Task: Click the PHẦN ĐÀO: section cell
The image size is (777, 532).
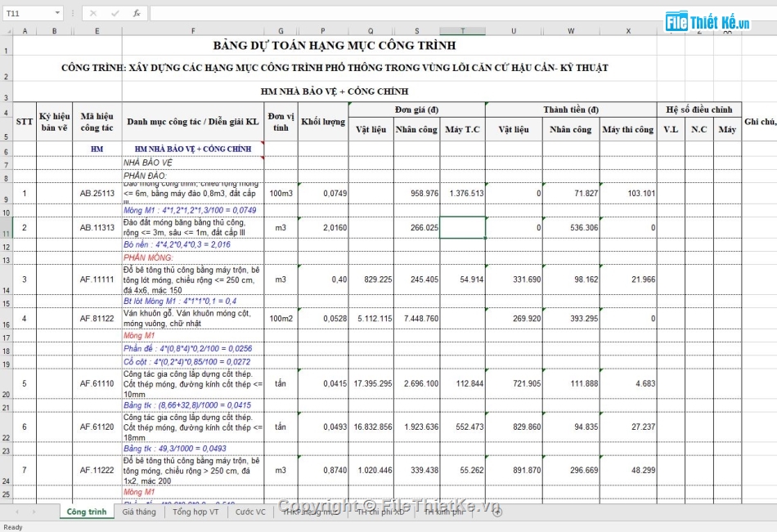Action: point(193,176)
